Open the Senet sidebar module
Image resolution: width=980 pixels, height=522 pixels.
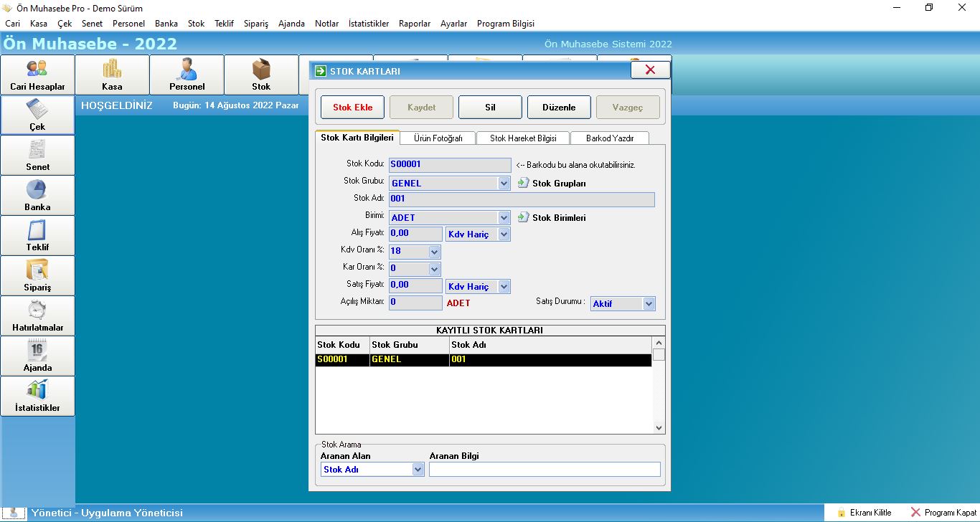point(37,156)
